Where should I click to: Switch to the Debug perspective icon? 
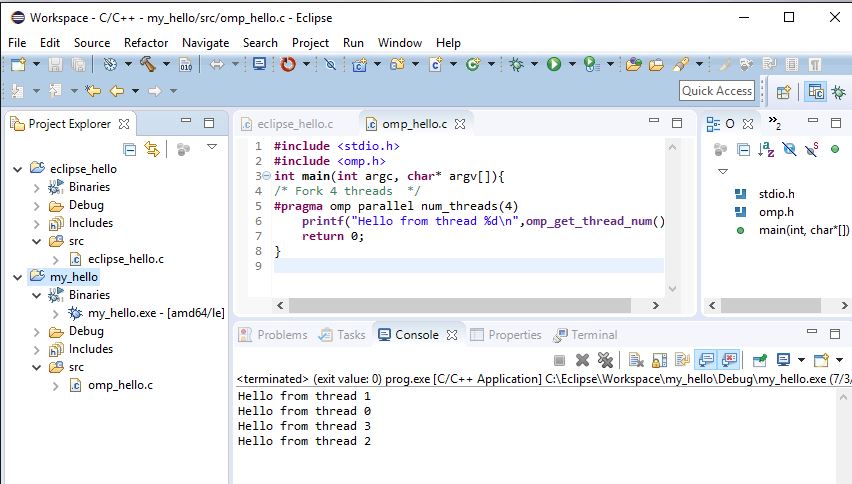pos(838,92)
